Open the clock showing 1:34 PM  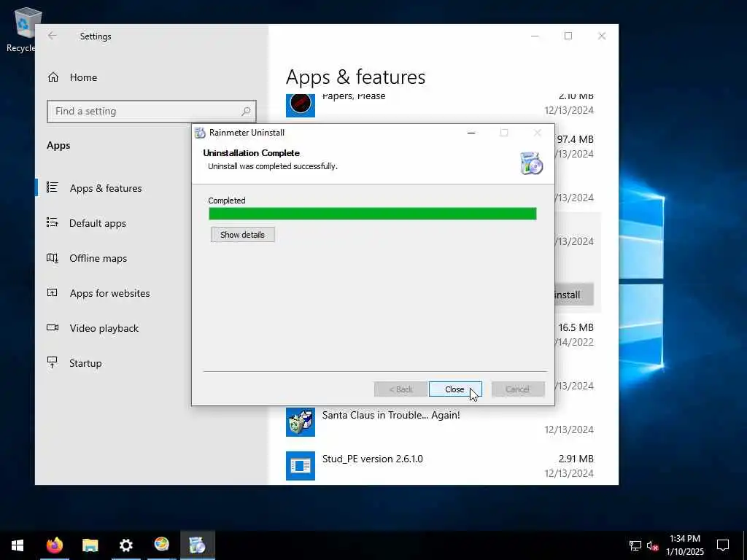pos(685,545)
